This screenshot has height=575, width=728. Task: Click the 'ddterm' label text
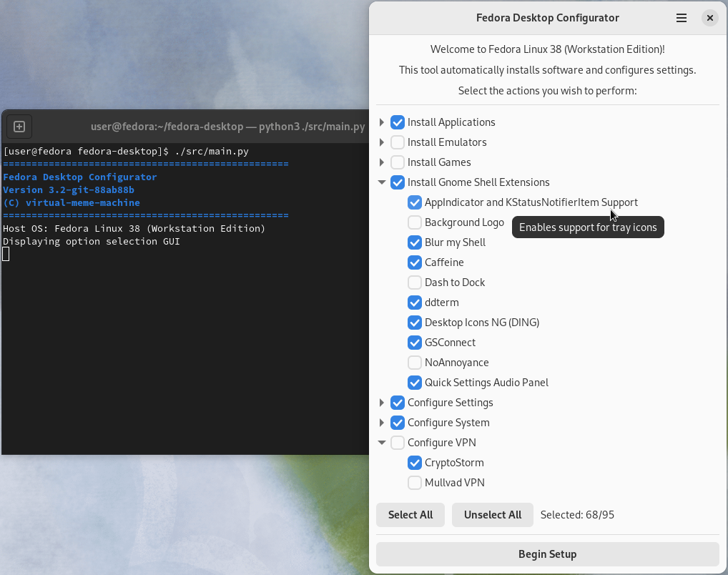click(x=441, y=303)
